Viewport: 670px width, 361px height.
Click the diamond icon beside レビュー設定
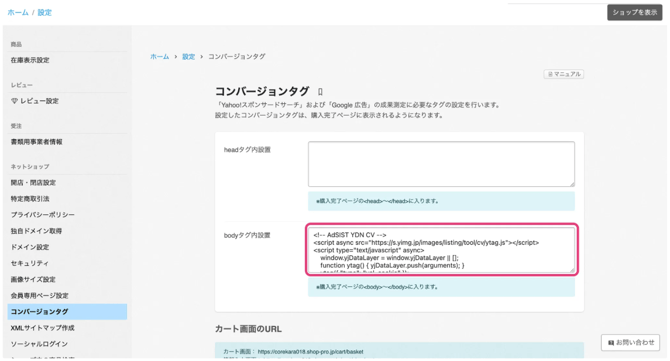click(15, 101)
